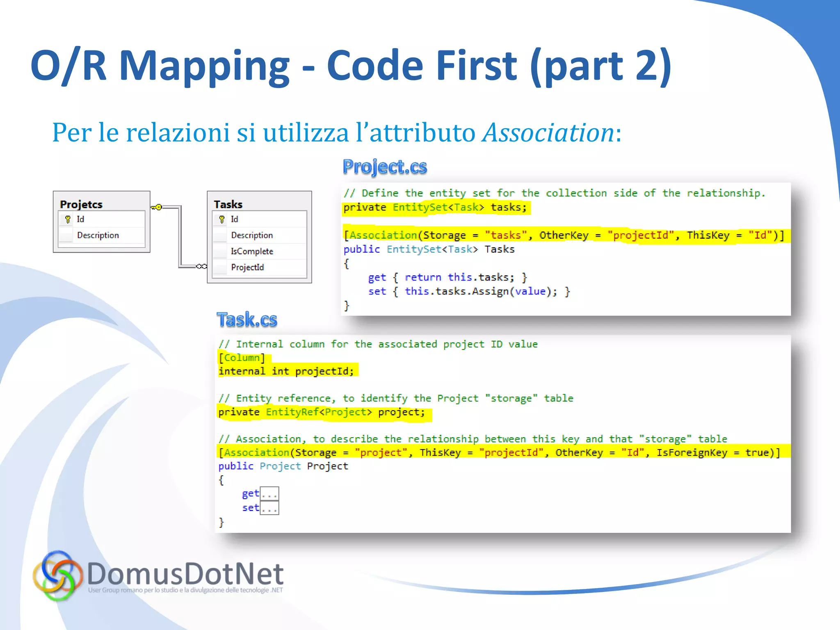Expand the collapsed set accessor box
This screenshot has width=840, height=630.
269,508
